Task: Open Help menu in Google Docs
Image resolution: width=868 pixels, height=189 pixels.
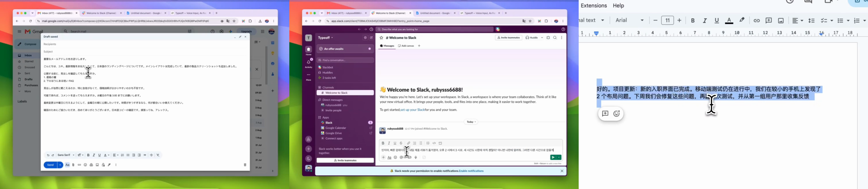Action: 618,6
